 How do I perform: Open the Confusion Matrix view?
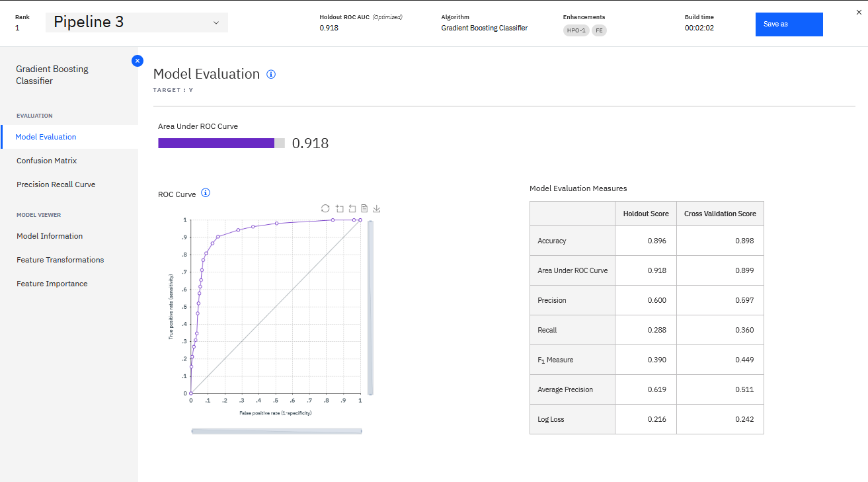(x=47, y=161)
